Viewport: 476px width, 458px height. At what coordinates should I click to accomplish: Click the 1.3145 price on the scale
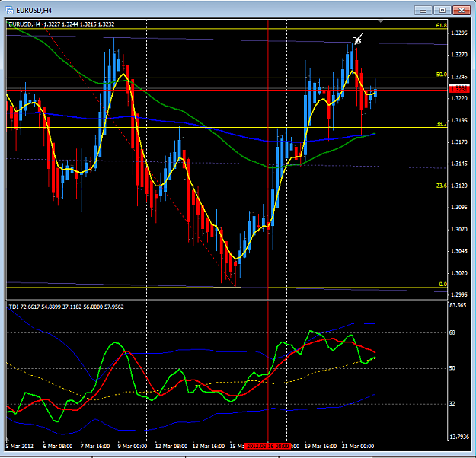[459, 164]
